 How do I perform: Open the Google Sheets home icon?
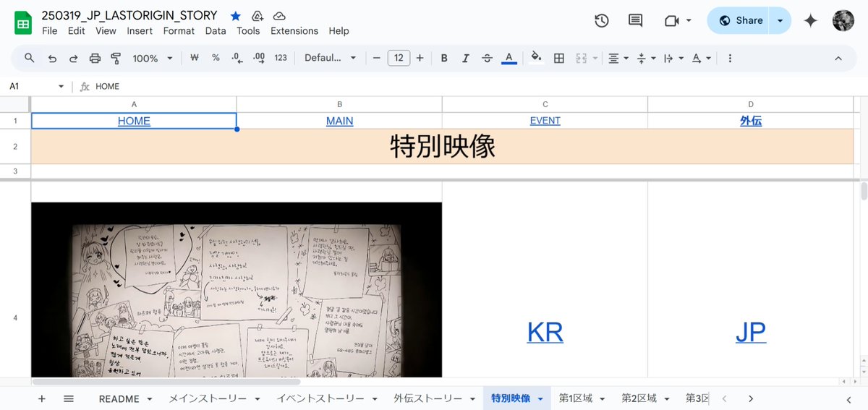[23, 22]
